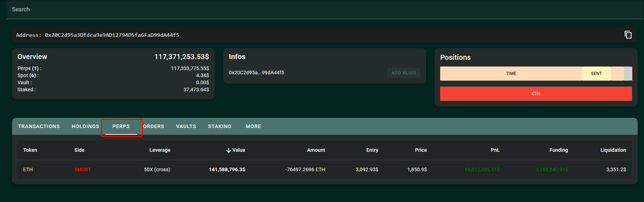Sort by the PnL column header
644x202 pixels.
pos(495,150)
